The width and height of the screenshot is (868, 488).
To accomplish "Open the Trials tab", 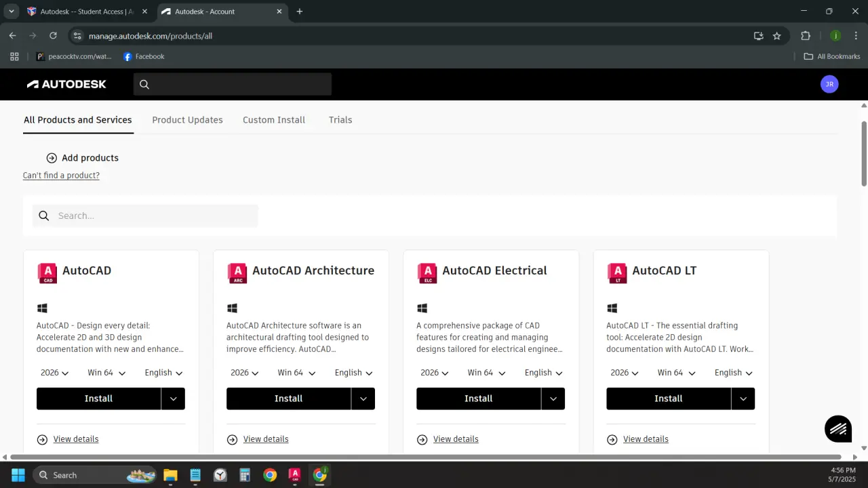I will pyautogui.click(x=340, y=120).
